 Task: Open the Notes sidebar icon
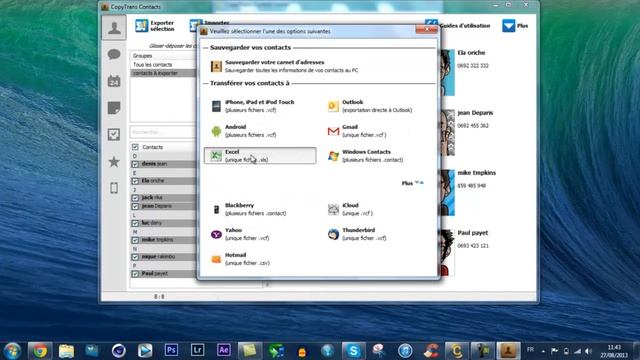tap(114, 108)
